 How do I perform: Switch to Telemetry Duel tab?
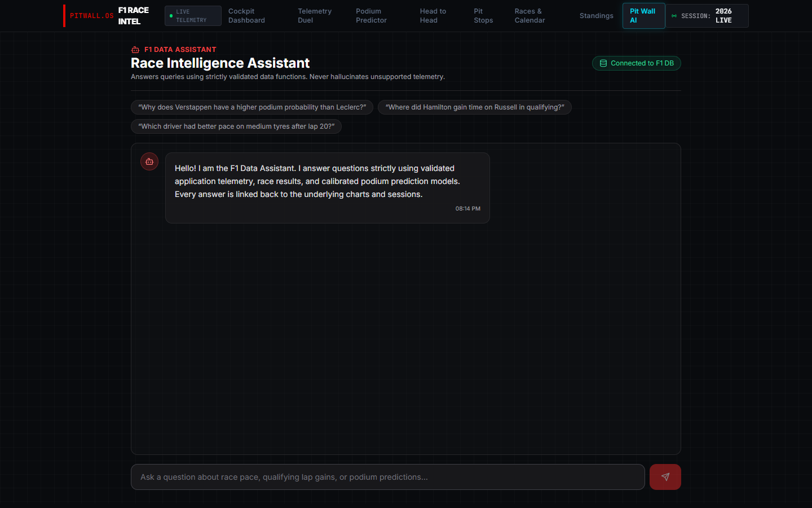315,16
